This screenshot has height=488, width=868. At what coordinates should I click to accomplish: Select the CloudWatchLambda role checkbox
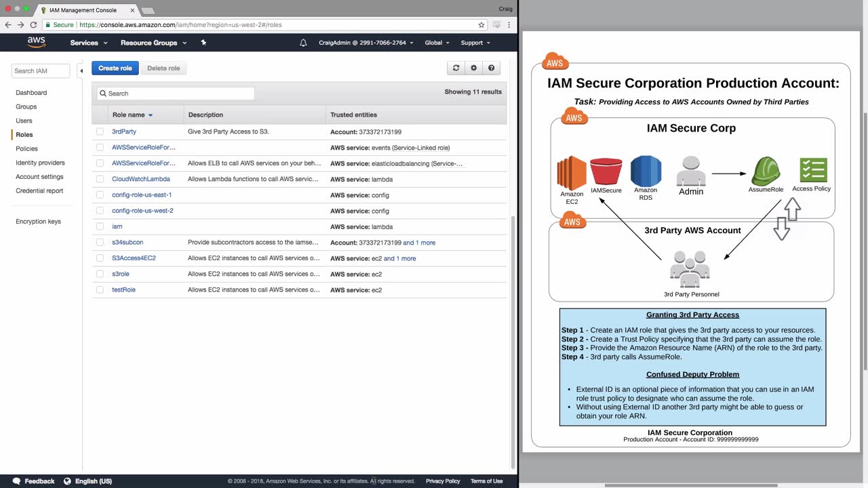(100, 179)
